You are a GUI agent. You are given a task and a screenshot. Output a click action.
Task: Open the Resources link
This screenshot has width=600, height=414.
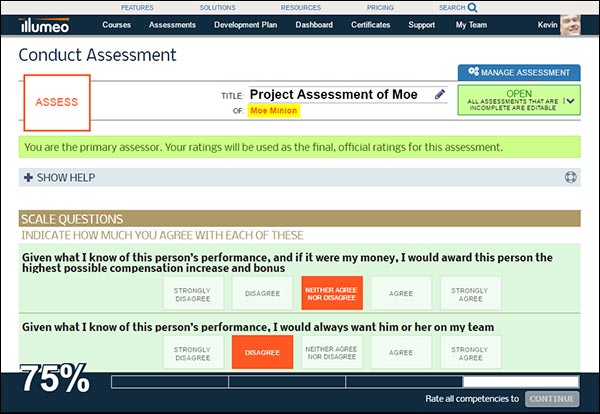point(301,7)
